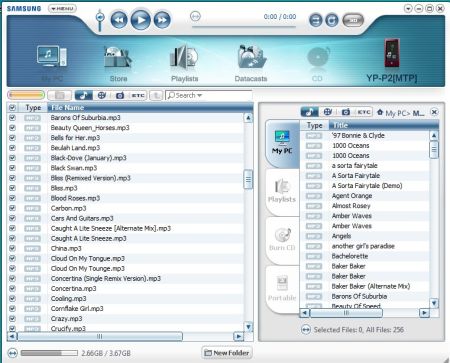Click the sync arrows icon beside the storage bar
The height and width of the screenshot is (363, 450).
(12, 353)
